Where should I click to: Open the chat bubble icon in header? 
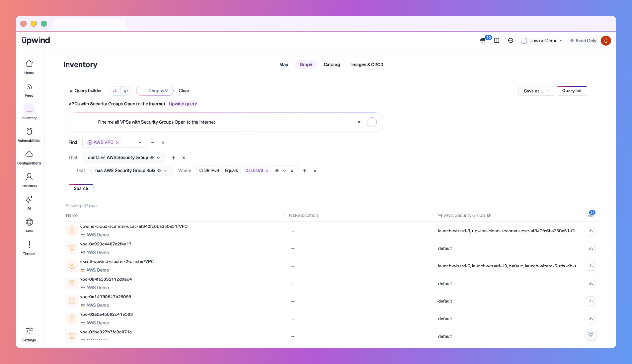point(510,41)
